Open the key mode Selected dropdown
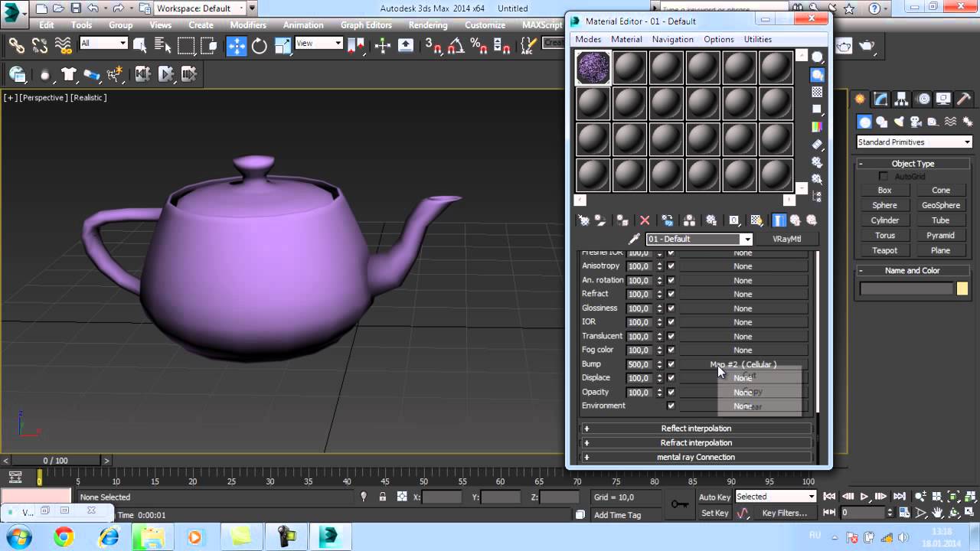The height and width of the screenshot is (551, 980). (x=776, y=497)
